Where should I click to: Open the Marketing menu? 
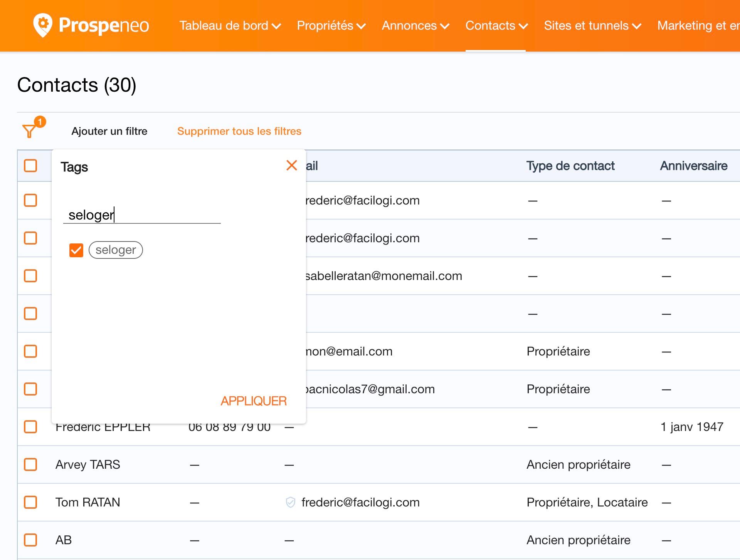pyautogui.click(x=698, y=25)
